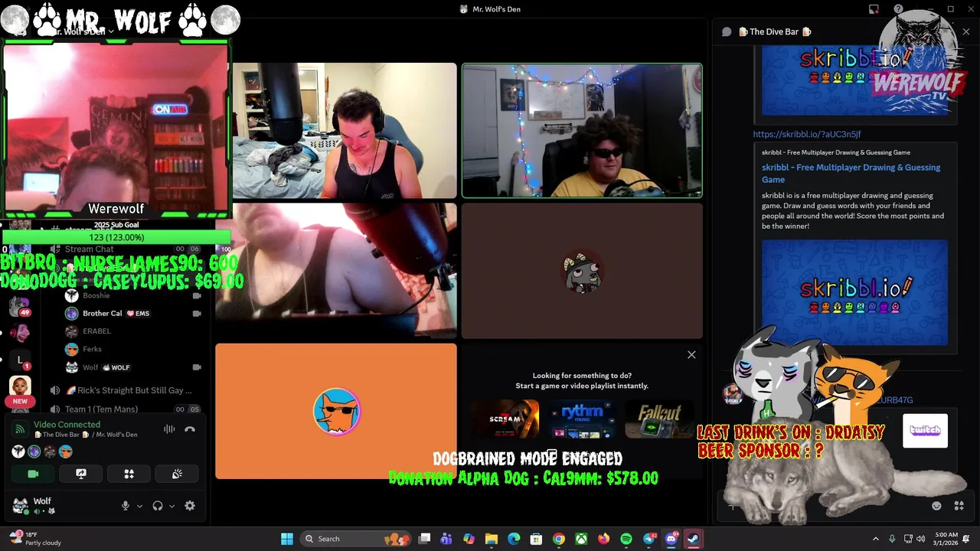Open the weather widget showing 18°F

click(35, 539)
